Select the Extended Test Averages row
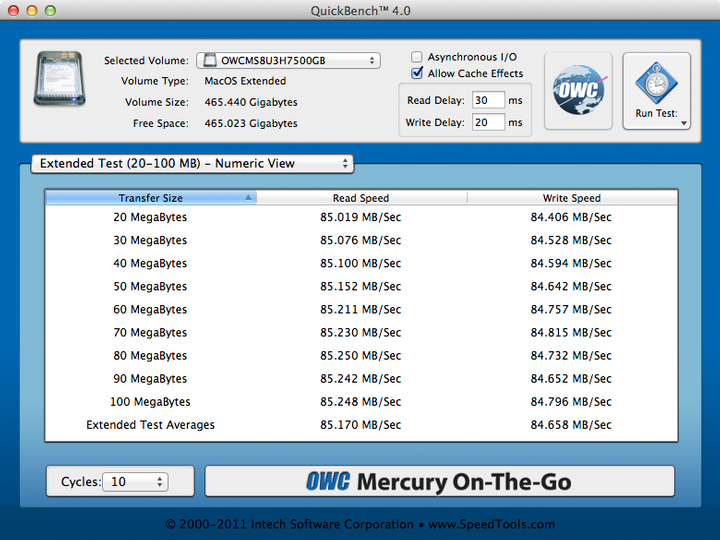 tap(360, 425)
